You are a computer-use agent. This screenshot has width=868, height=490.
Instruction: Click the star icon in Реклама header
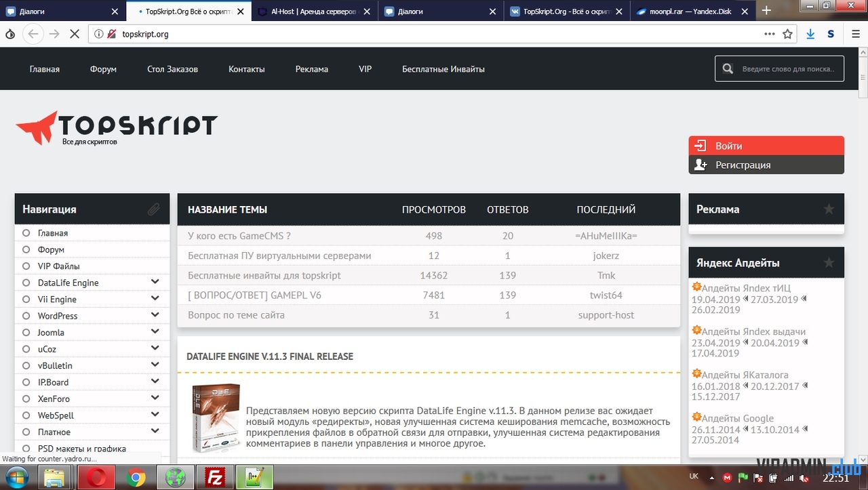829,209
